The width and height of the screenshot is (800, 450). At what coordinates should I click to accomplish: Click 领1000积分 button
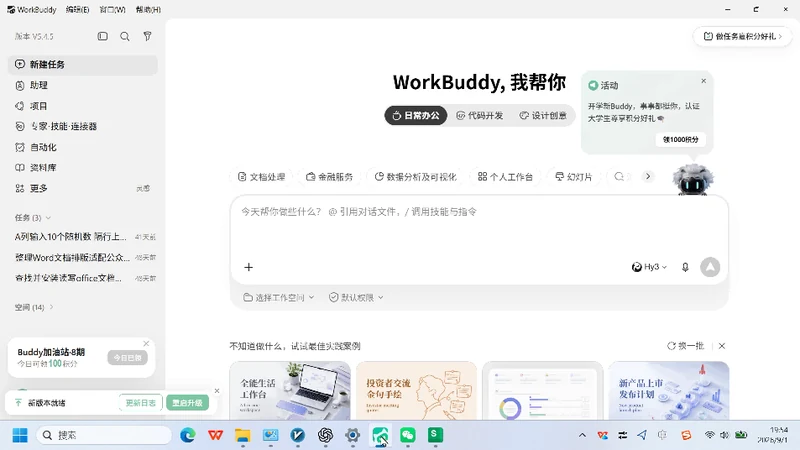[x=681, y=139]
